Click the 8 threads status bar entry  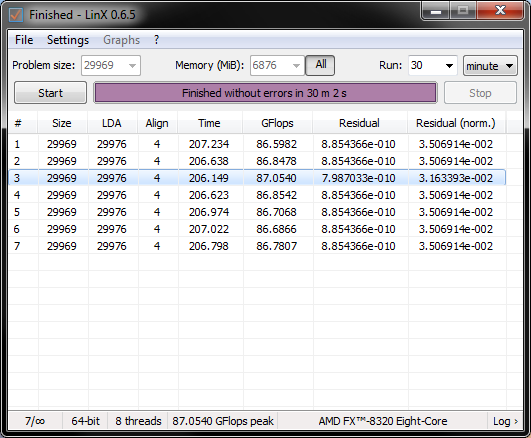coord(138,421)
